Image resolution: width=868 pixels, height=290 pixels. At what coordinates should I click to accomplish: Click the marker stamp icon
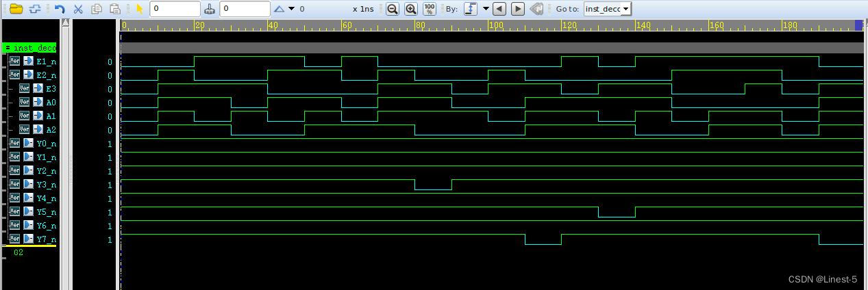210,9
